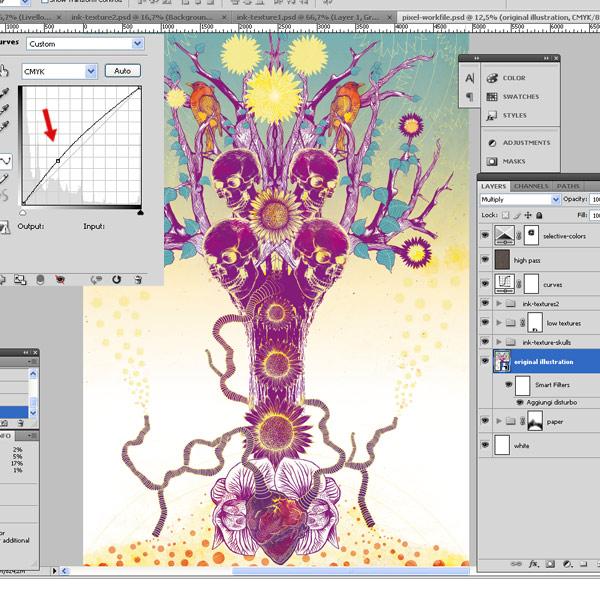
Task: Open the Masks panel
Action: [506, 161]
